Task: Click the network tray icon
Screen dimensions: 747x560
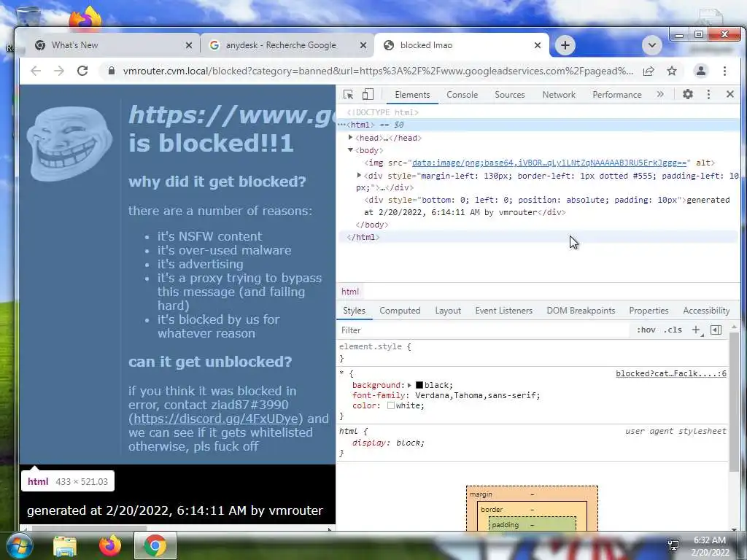Action: 673,545
